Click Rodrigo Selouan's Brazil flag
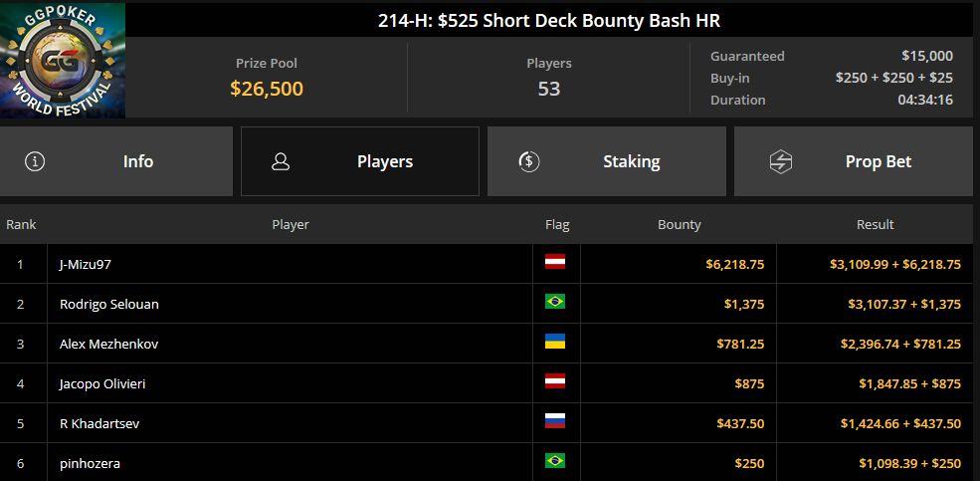The width and height of the screenshot is (980, 481). click(555, 302)
